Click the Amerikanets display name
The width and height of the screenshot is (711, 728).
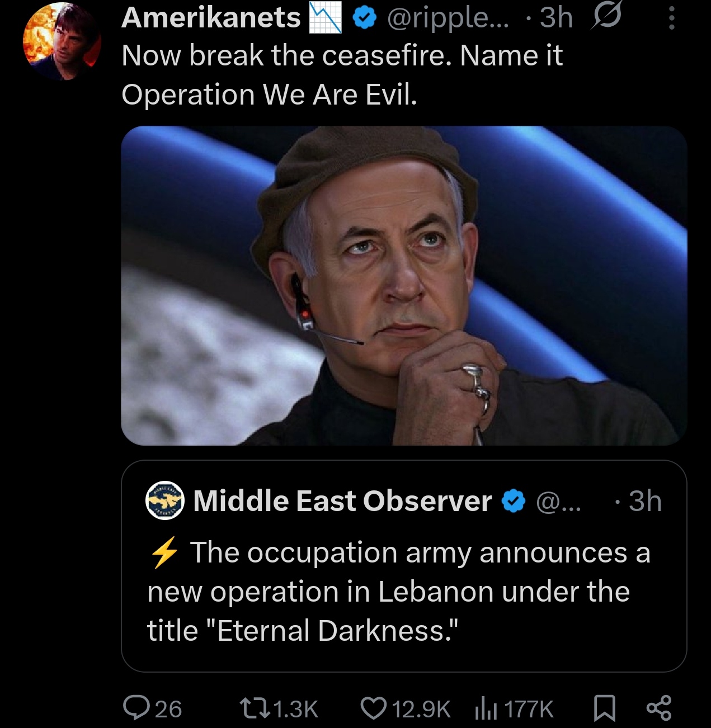tap(211, 17)
